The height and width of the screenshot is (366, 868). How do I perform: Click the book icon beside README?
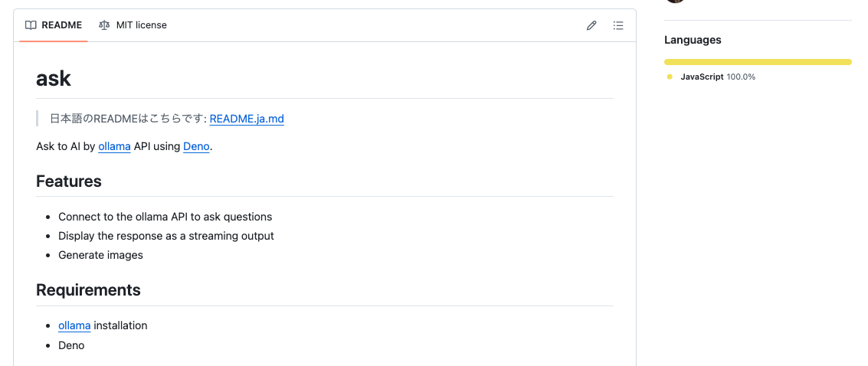click(31, 25)
